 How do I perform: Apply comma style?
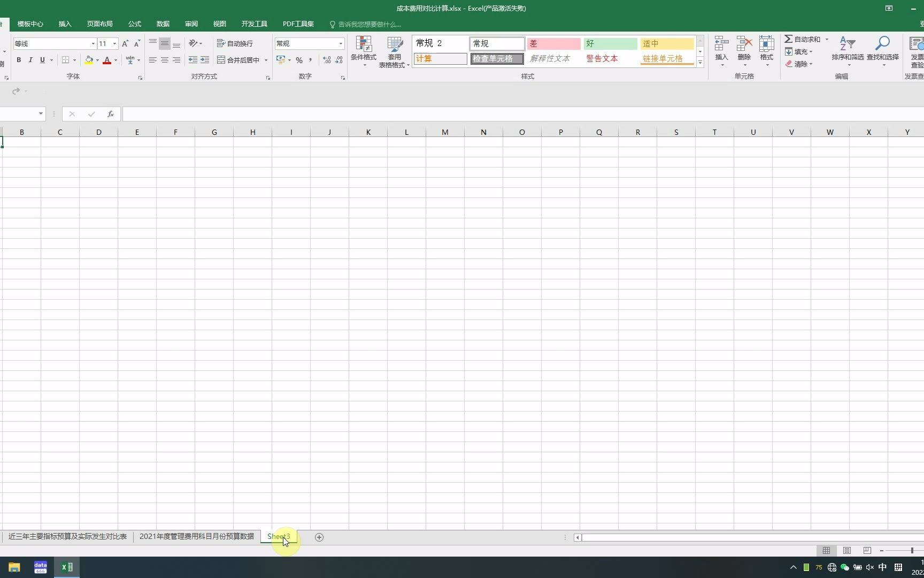[x=311, y=60]
